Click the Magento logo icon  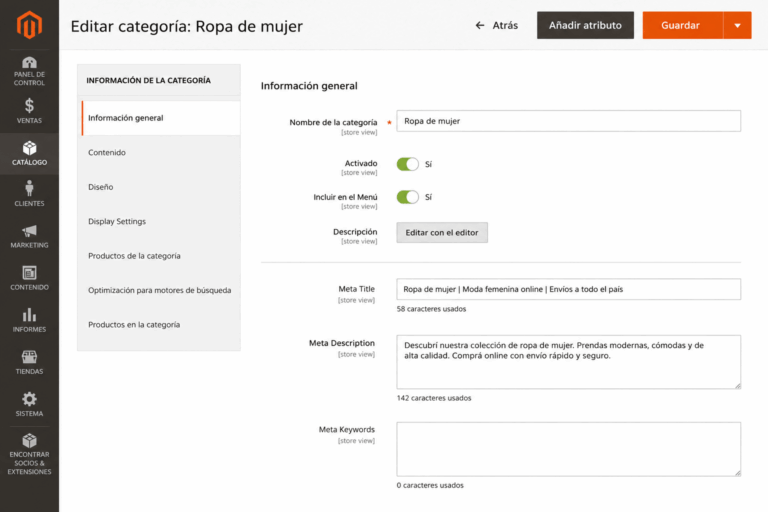[29, 24]
